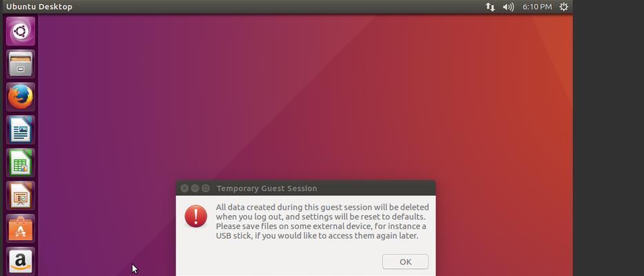This screenshot has width=644, height=276.
Task: Open LibreOffice Impress presentation app
Action: point(21,196)
